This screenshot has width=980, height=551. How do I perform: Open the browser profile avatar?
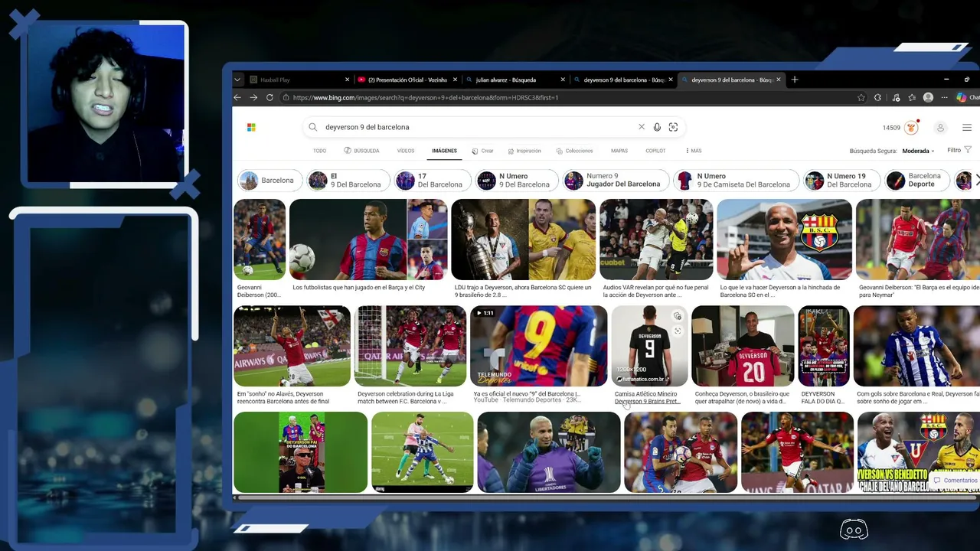pyautogui.click(x=928, y=97)
